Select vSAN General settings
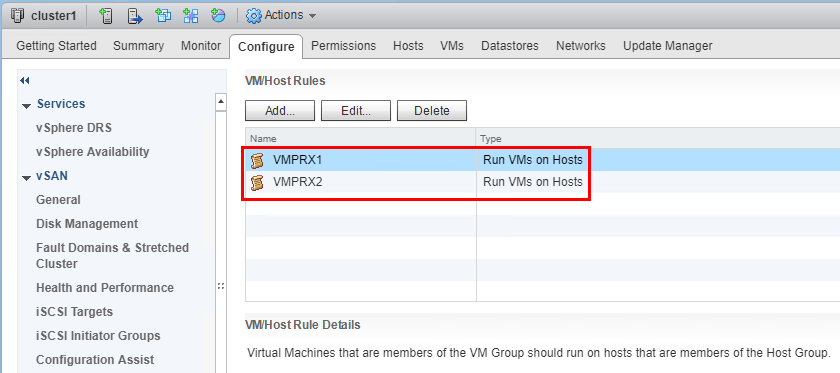The width and height of the screenshot is (840, 373). click(58, 200)
